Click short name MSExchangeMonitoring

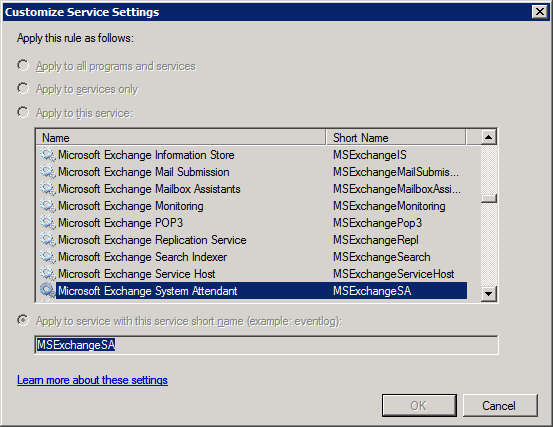pyautogui.click(x=389, y=206)
